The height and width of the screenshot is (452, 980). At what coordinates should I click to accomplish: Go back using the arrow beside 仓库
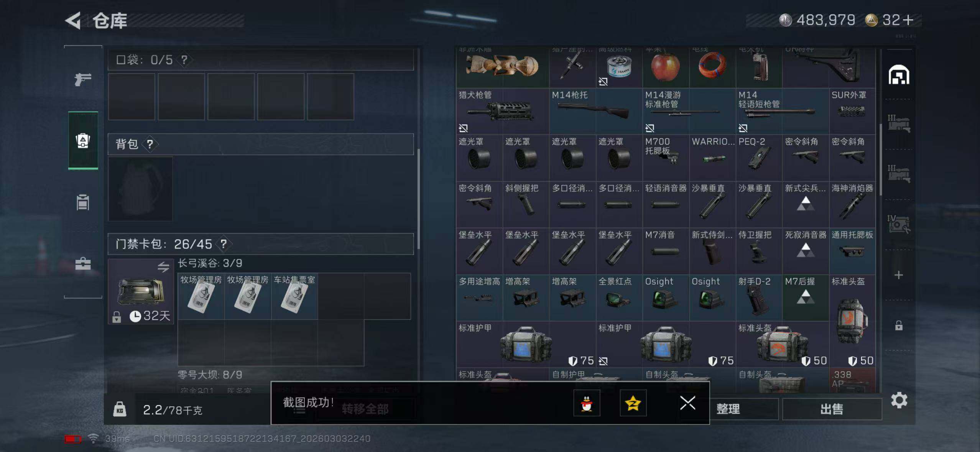click(x=73, y=20)
